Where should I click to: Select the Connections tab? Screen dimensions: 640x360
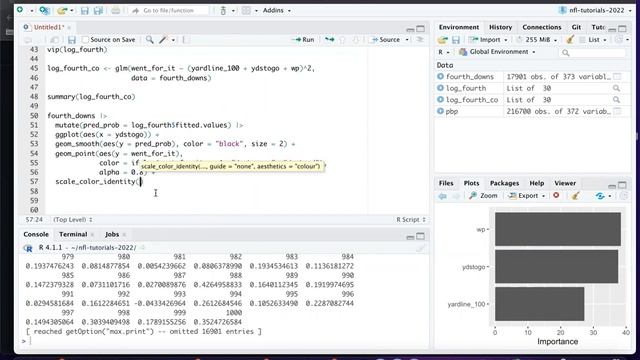point(542,27)
